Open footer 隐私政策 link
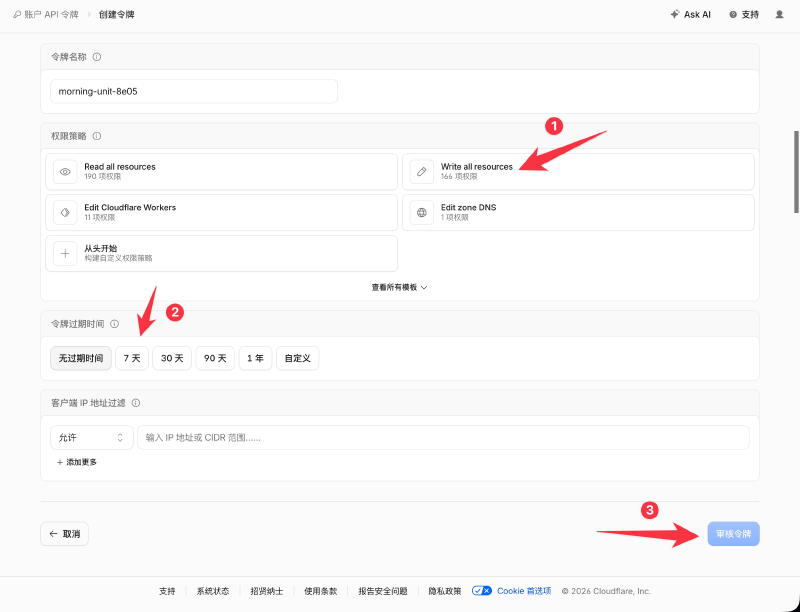 [444, 591]
